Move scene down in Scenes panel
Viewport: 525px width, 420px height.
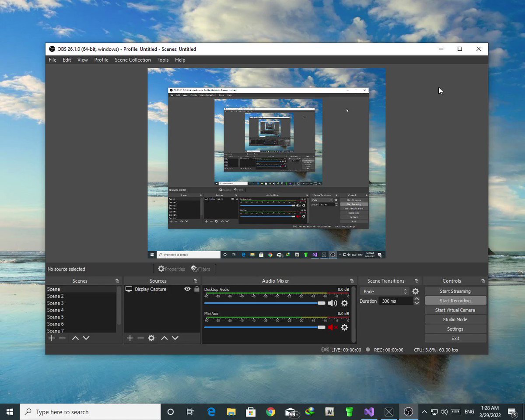pos(86,338)
